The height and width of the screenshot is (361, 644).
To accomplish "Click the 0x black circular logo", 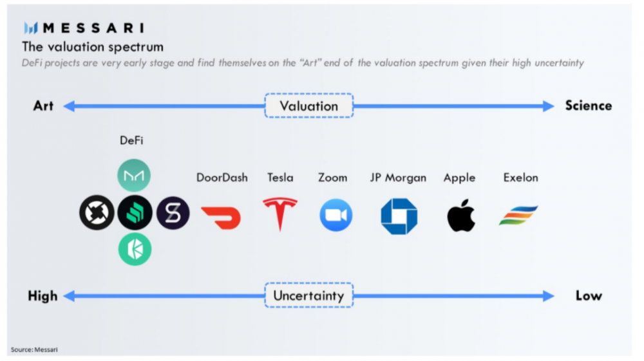I will (97, 212).
